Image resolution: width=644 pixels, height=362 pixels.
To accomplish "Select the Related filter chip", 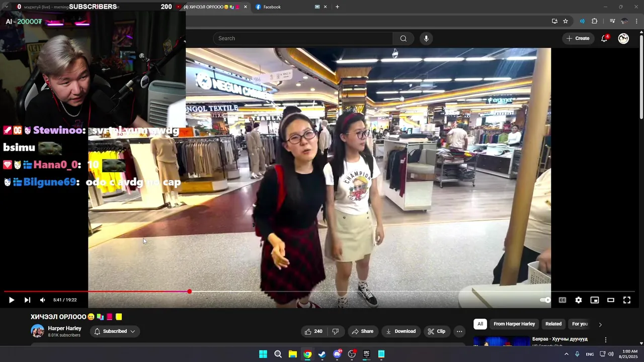I will pyautogui.click(x=553, y=324).
